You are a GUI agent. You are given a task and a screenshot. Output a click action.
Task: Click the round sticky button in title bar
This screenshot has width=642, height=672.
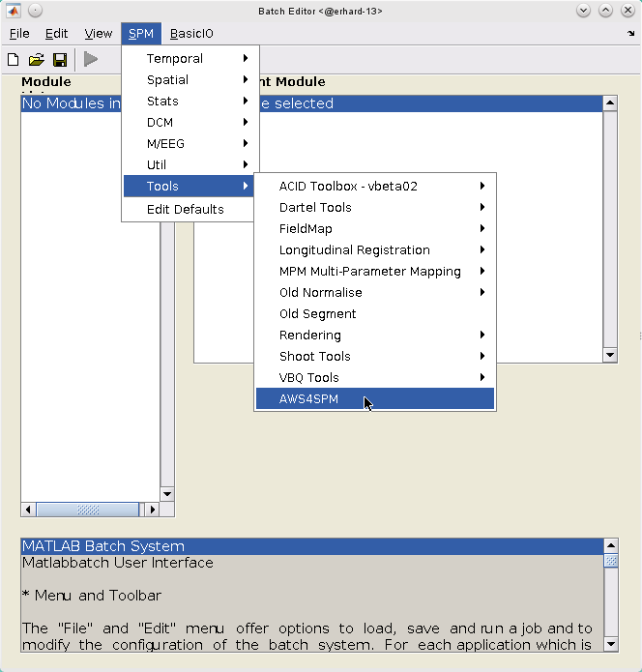tap(36, 11)
